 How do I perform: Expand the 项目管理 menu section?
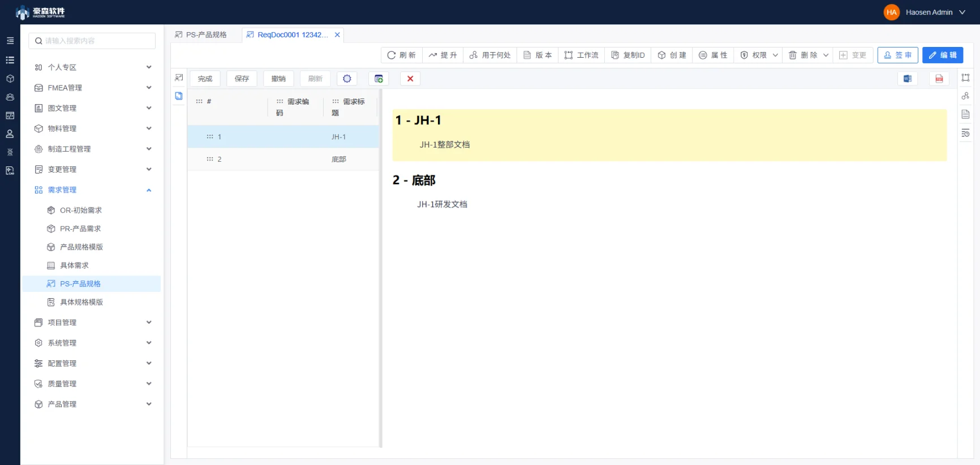[93, 322]
